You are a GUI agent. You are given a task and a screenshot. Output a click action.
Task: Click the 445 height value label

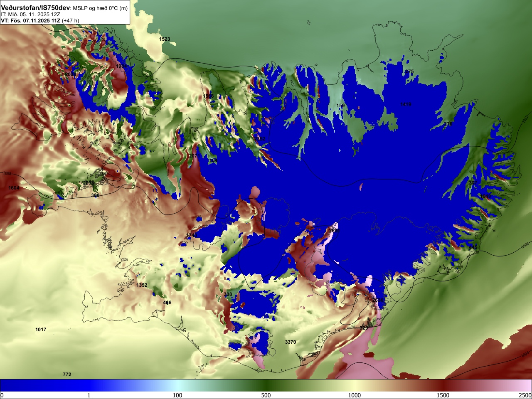[x=473, y=248]
